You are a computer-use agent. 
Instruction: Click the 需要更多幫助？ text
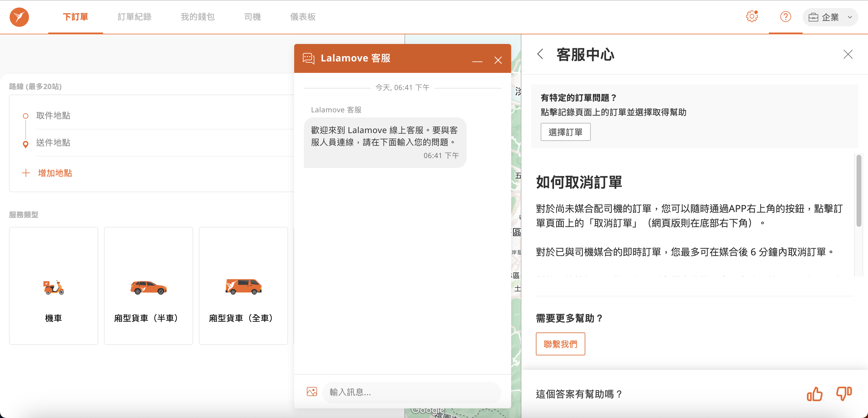(x=569, y=318)
